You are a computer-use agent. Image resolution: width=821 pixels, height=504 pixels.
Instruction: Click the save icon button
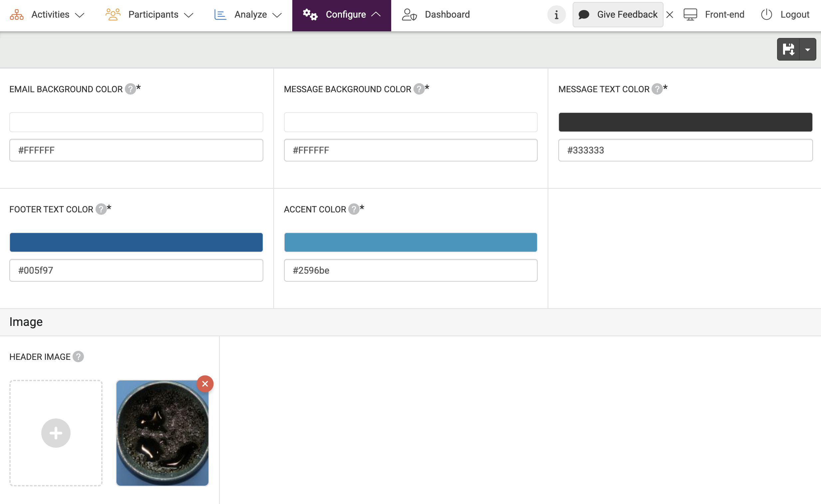click(788, 49)
